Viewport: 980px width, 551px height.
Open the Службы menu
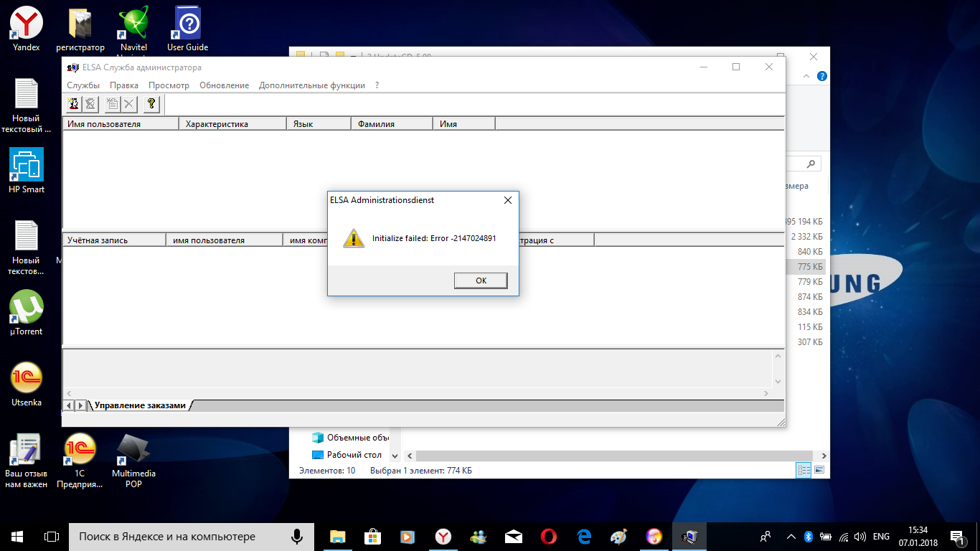point(83,85)
